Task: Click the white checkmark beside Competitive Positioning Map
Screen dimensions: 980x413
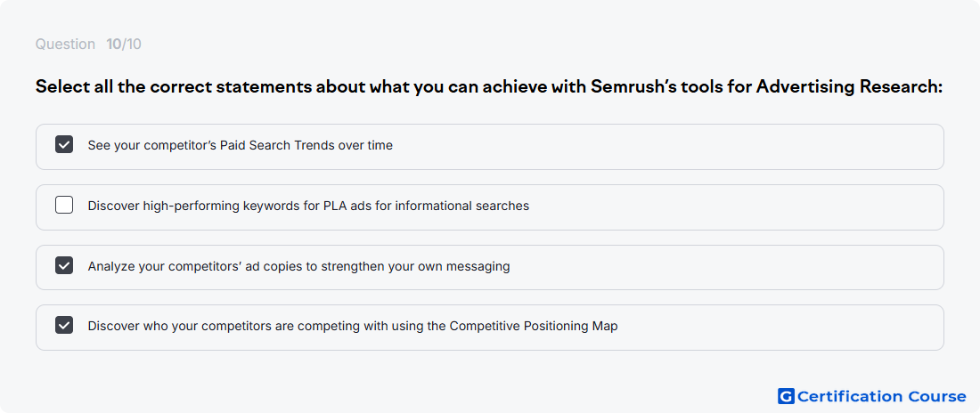Action: point(64,325)
